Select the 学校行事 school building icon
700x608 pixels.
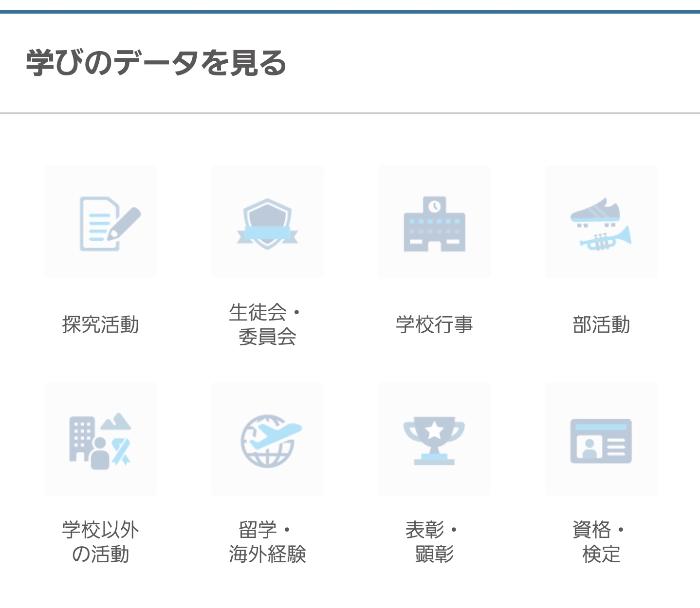pos(434,222)
